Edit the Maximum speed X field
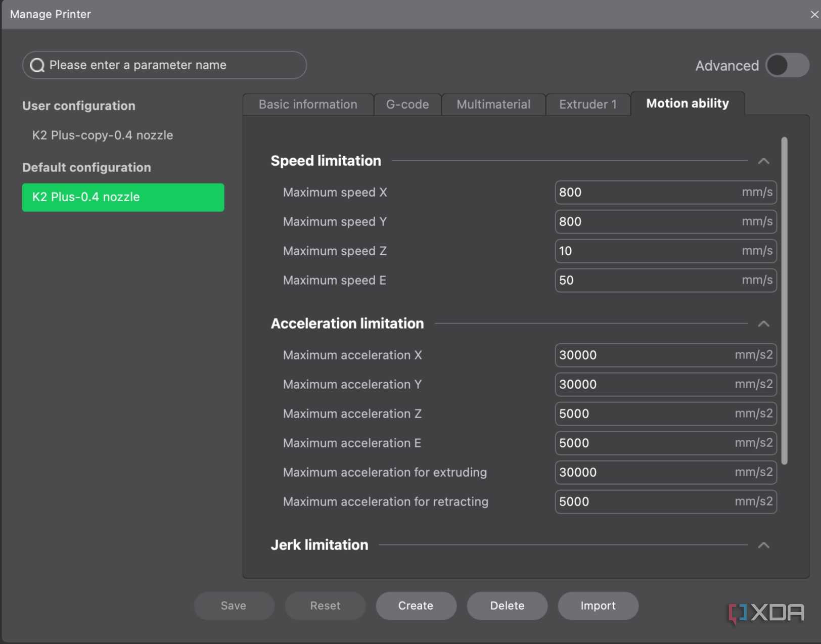The width and height of the screenshot is (821, 644). point(666,193)
